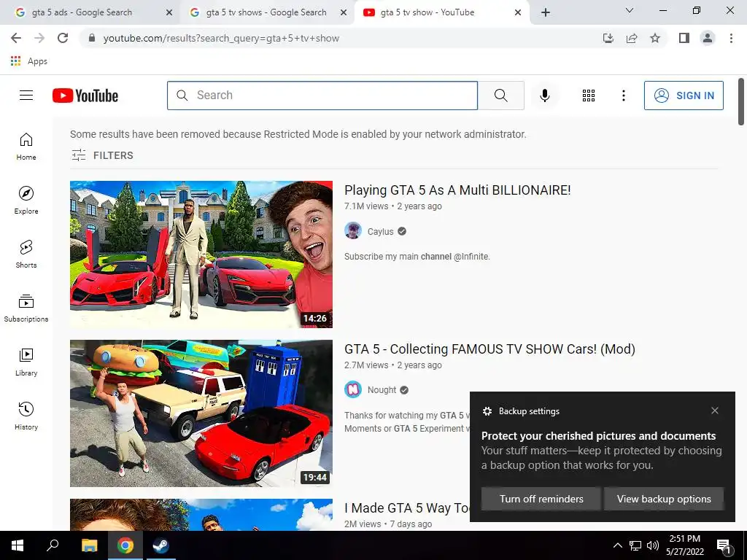The image size is (747, 560).
Task: Click the install app icon in address bar
Action: [x=608, y=38]
